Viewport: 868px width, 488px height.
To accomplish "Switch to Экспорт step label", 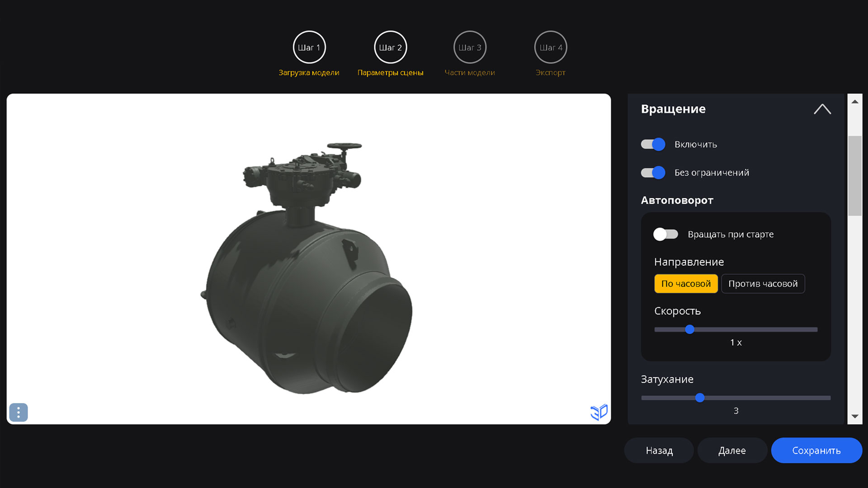I will (550, 73).
